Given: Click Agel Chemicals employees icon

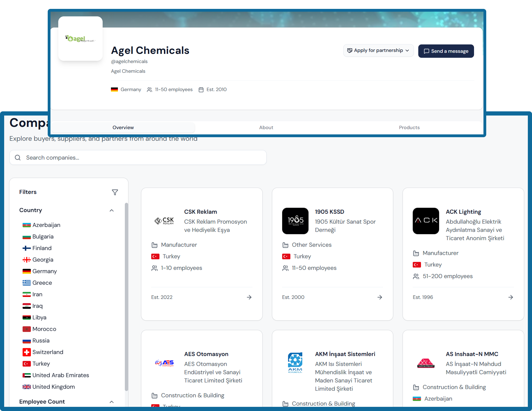Looking at the screenshot, I should [x=150, y=90].
